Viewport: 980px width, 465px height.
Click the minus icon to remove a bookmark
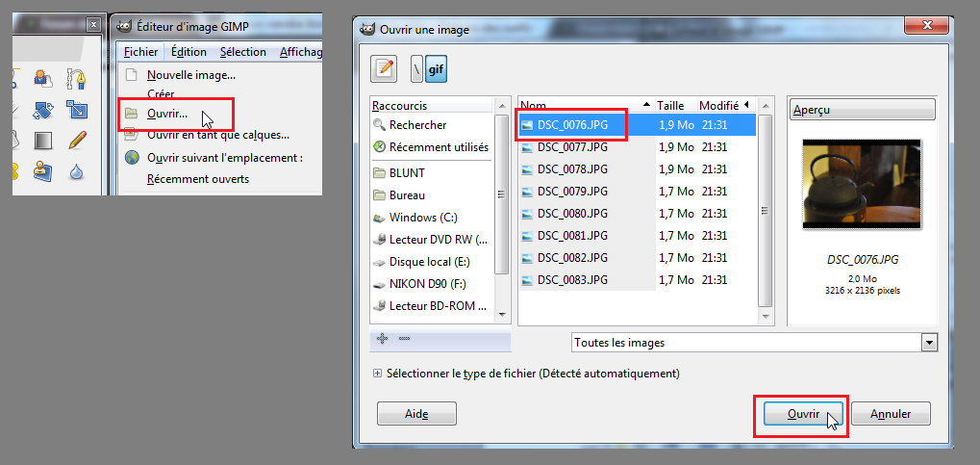[404, 338]
